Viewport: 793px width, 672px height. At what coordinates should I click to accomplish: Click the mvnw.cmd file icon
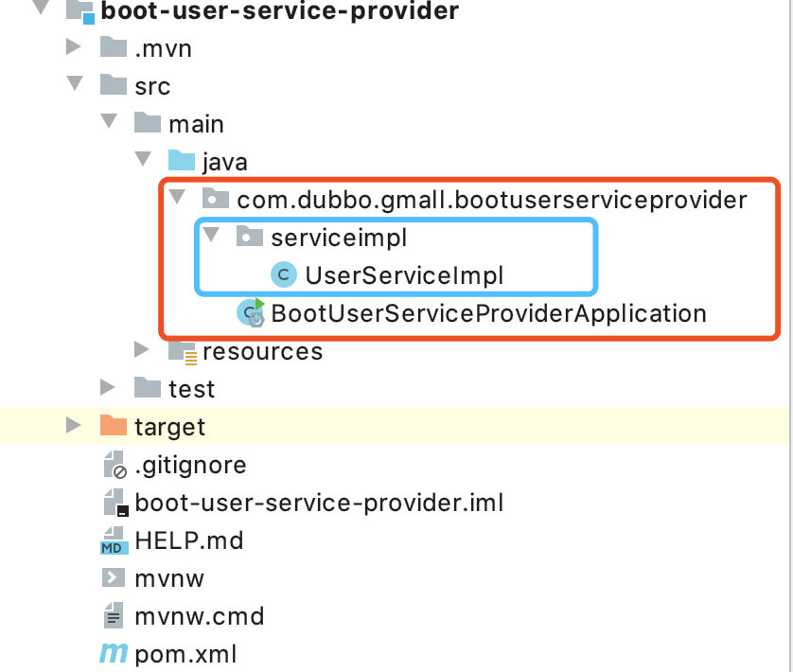[x=114, y=615]
